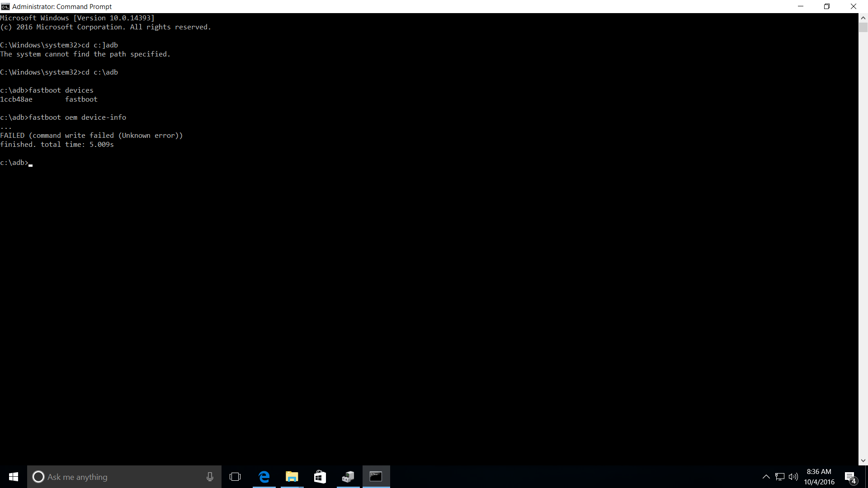Open the clock showing 8:36 AM
The height and width of the screenshot is (488, 868).
pos(819,477)
